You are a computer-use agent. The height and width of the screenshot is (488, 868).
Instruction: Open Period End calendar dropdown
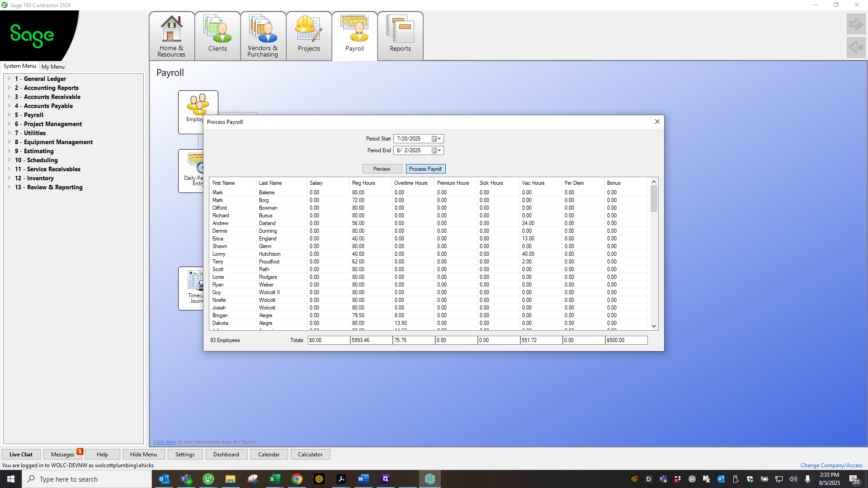point(436,150)
